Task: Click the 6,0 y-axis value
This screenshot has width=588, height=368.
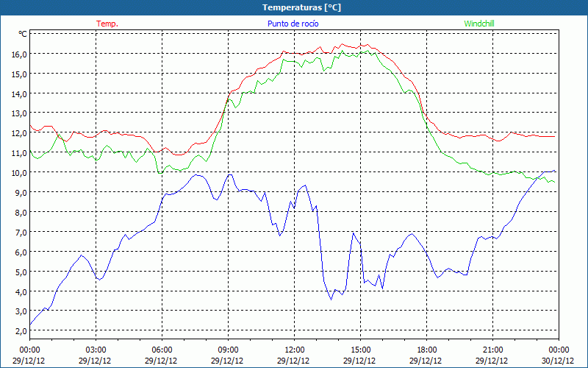Action: tap(21, 252)
